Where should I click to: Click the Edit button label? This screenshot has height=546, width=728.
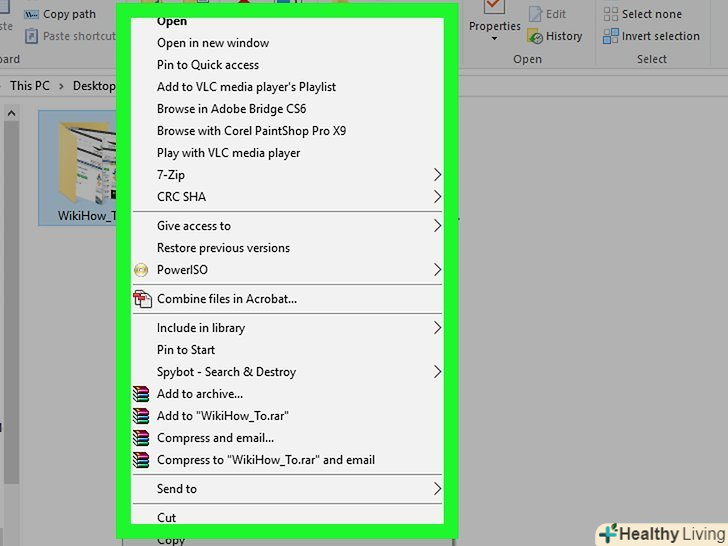tap(556, 14)
